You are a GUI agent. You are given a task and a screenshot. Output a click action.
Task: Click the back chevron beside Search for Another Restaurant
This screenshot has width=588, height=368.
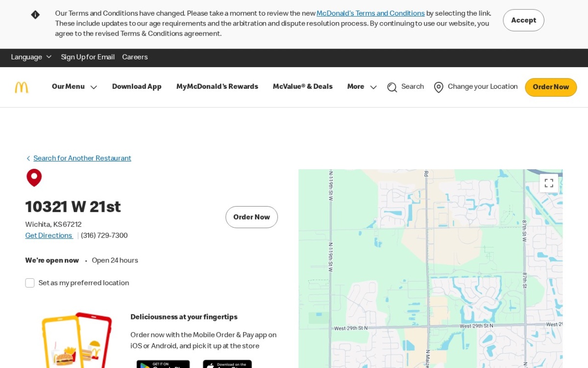tap(28, 158)
